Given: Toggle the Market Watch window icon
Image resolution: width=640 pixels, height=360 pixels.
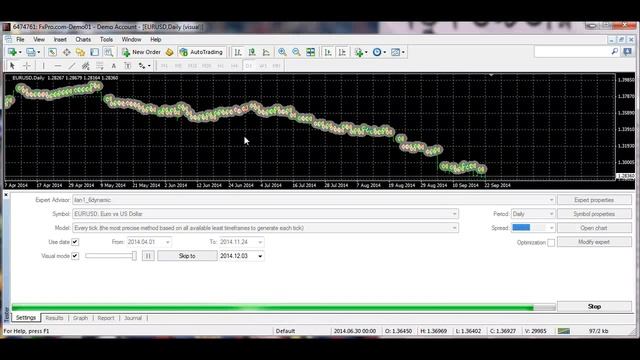Looking at the screenshot, I should pyautogui.click(x=52, y=52).
